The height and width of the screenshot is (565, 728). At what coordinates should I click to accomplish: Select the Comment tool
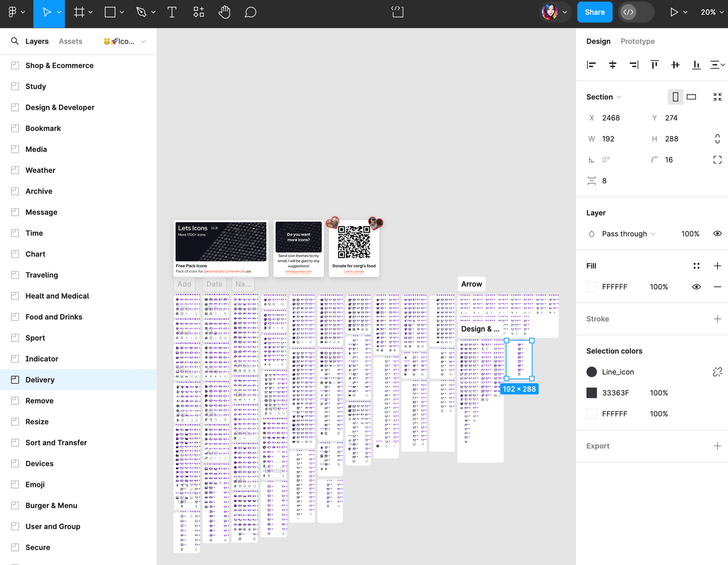tap(251, 12)
